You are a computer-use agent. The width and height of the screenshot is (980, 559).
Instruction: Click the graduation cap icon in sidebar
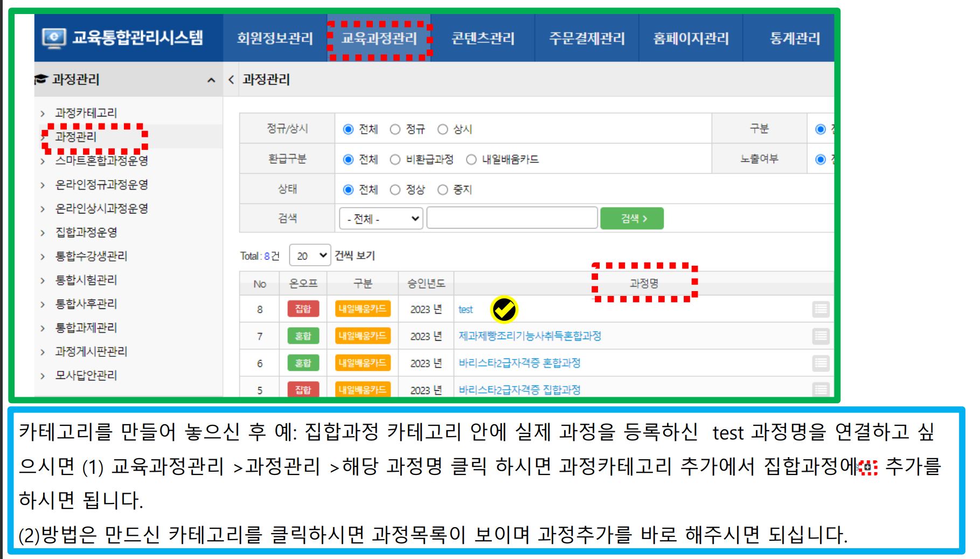[x=41, y=79]
